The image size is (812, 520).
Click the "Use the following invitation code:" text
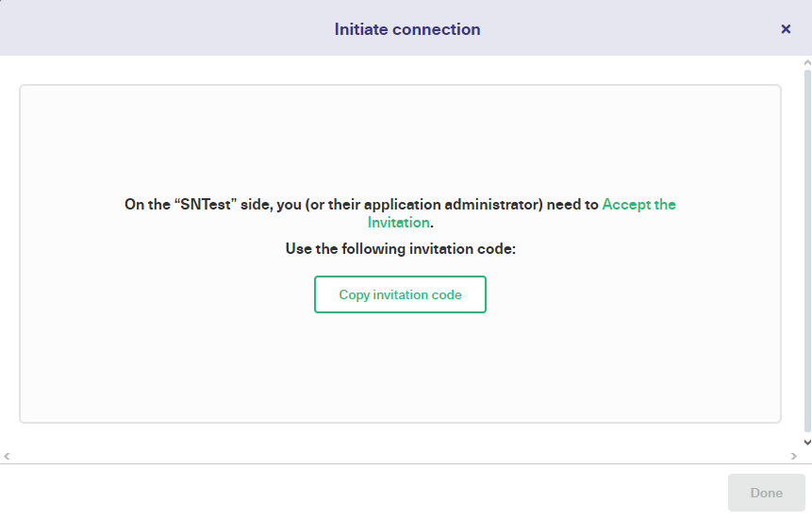[x=400, y=249]
